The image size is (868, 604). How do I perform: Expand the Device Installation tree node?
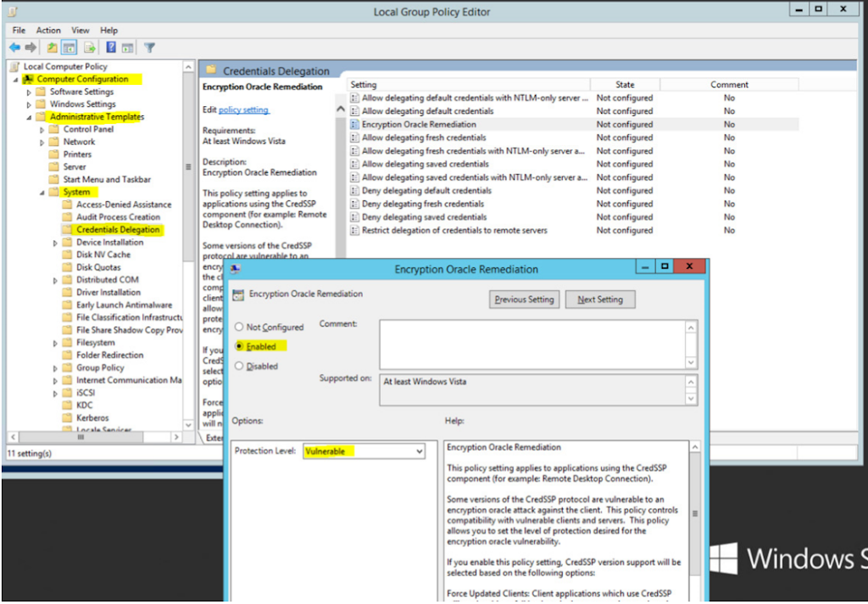(x=55, y=243)
